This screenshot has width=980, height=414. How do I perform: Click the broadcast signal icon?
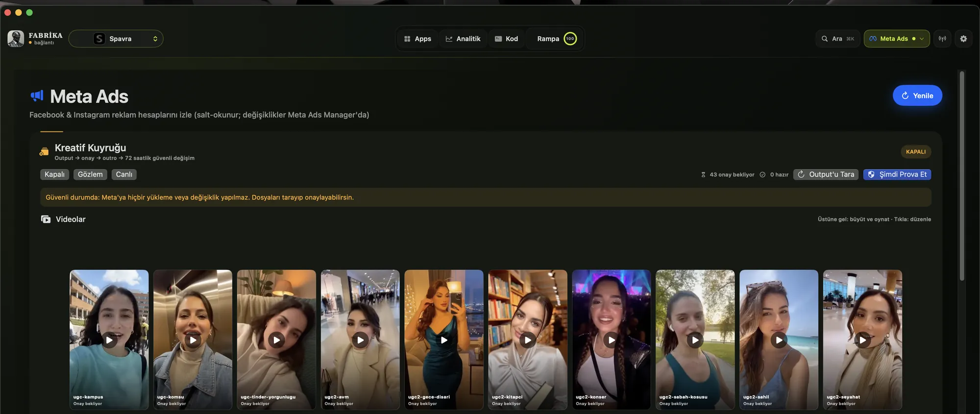click(942, 39)
